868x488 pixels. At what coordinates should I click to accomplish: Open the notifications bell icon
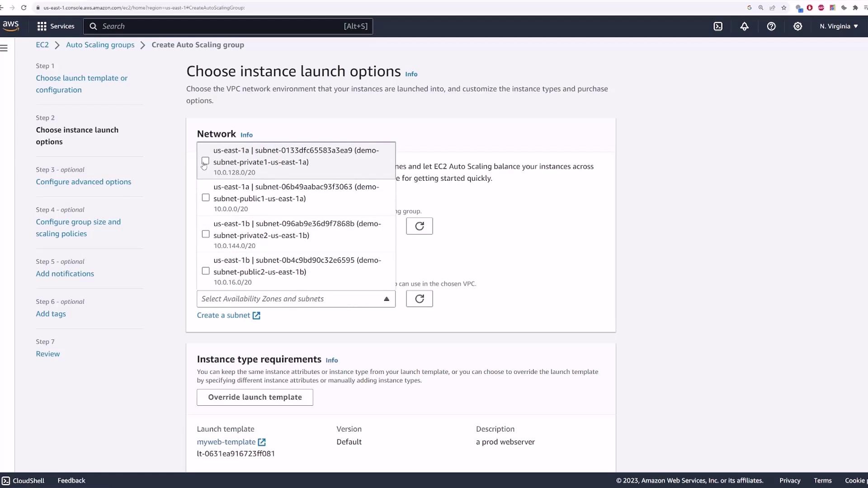click(744, 26)
